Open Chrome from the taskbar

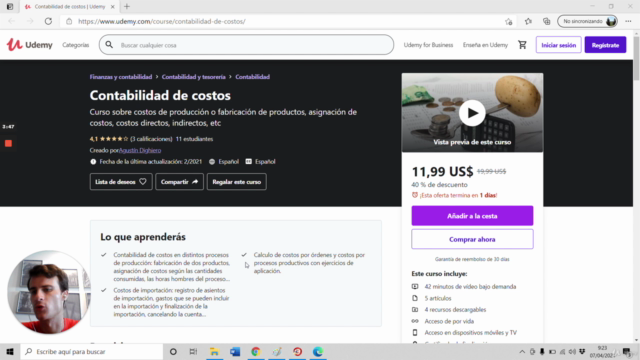pos(256,351)
